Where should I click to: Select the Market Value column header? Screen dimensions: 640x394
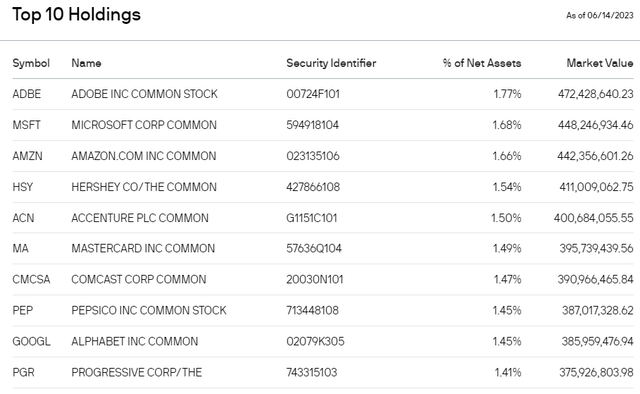600,63
